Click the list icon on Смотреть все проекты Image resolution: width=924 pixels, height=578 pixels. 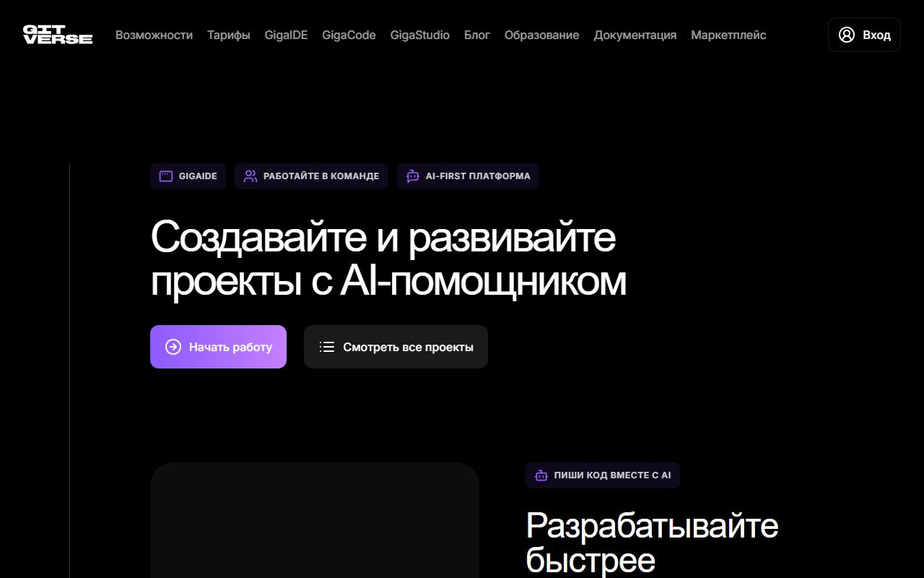tap(327, 347)
